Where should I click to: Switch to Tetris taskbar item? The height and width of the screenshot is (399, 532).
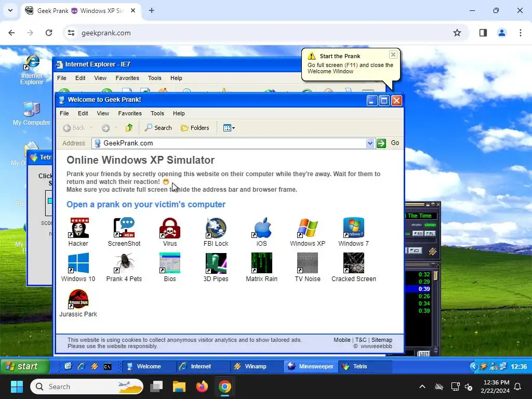click(365, 366)
